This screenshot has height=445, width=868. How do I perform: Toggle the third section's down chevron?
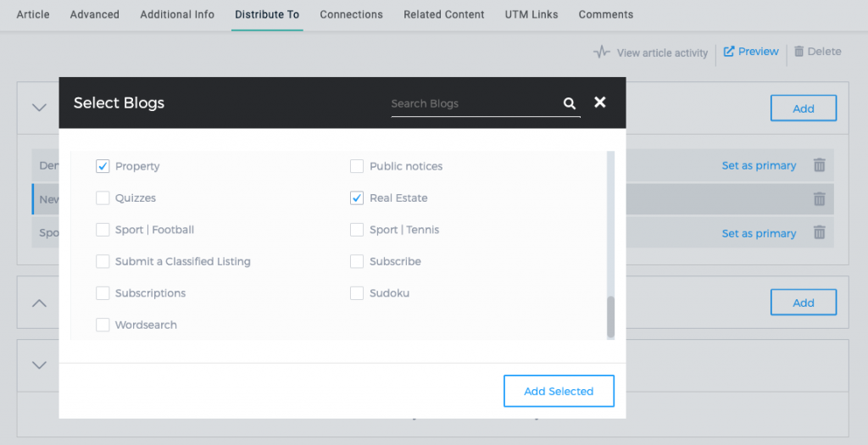(x=39, y=364)
